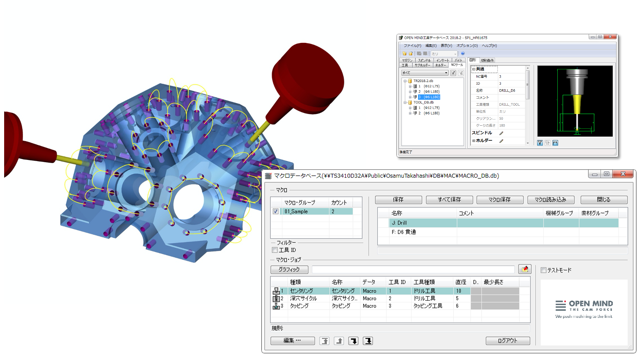
Task: Click the middle view icon below the tool preview
Action: pos(548,143)
